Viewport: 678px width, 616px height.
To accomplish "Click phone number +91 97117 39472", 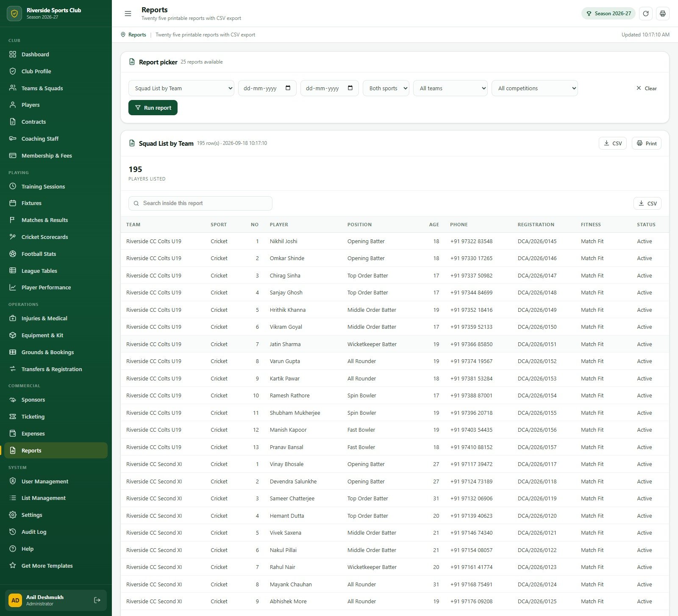I will tap(471, 464).
